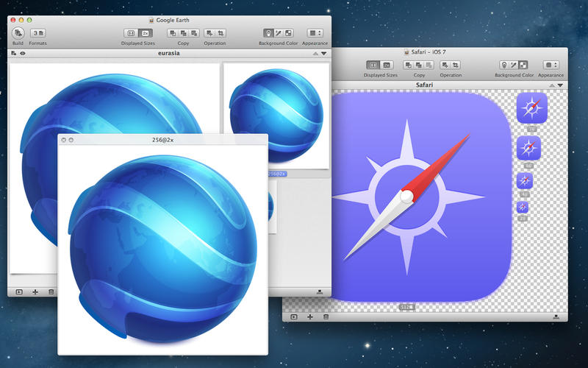The image size is (588, 368).
Task: Open the Appearance dropdown in Google Earth window
Action: point(315,33)
